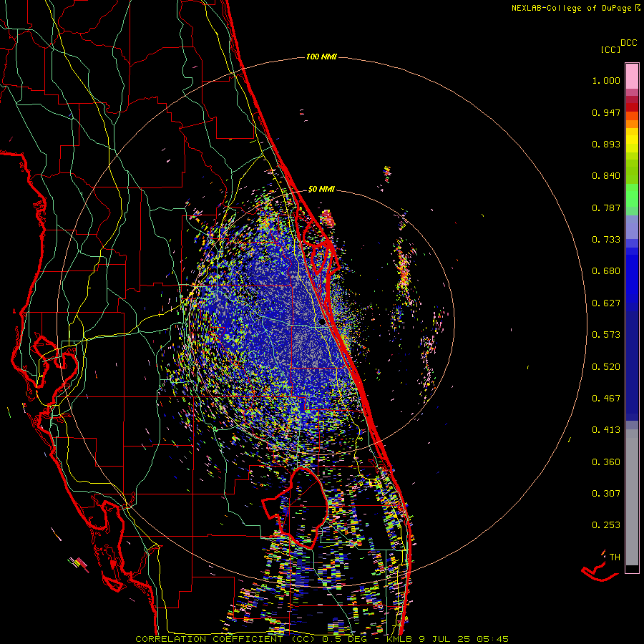Click the 0.520 legend value
This screenshot has width=644, height=644.
606,367
